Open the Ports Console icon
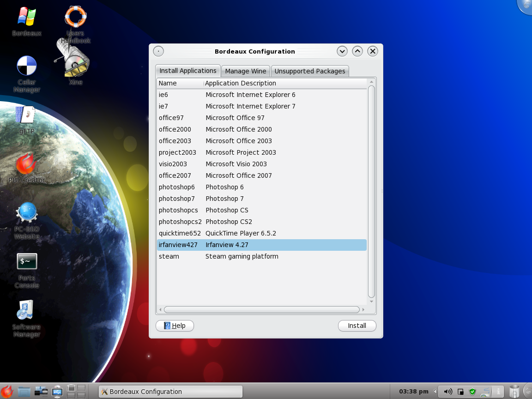This screenshot has height=399, width=532. [x=26, y=270]
